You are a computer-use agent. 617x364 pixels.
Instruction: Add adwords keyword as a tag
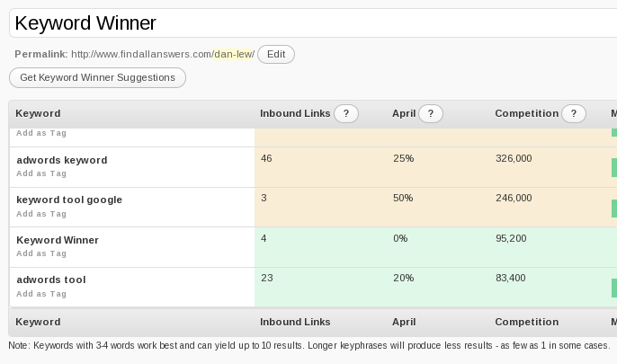click(x=41, y=174)
